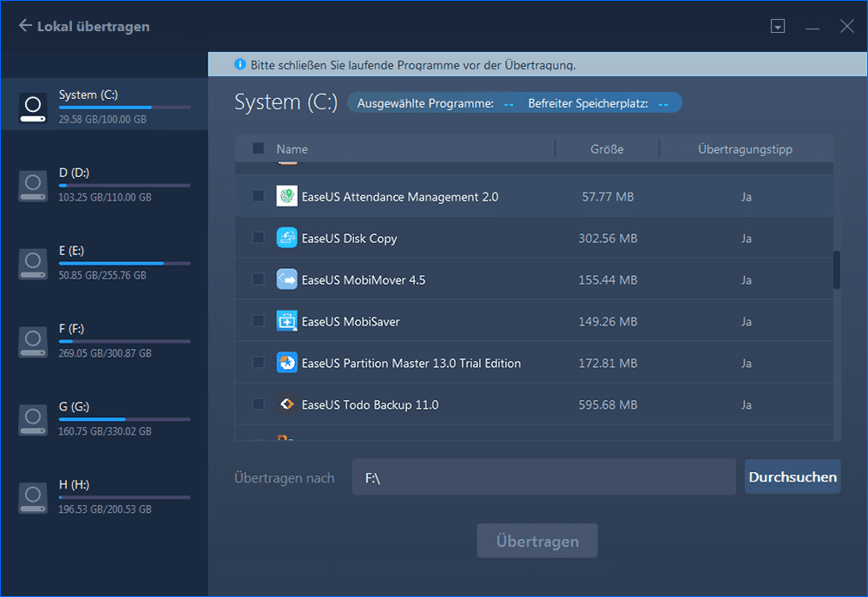Click 103.25 GB/110.00 GB capacity text
Screen dimensions: 868x597
(x=105, y=197)
